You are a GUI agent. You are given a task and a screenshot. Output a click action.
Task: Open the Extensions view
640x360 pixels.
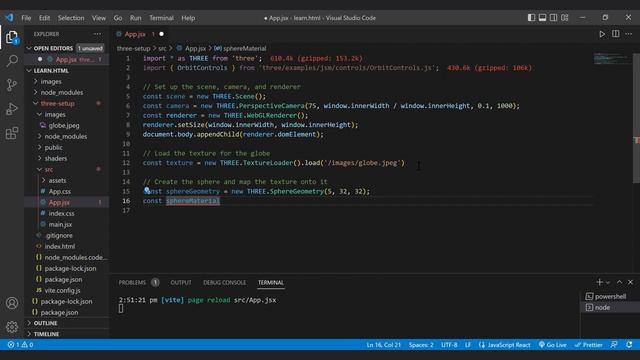point(12,133)
